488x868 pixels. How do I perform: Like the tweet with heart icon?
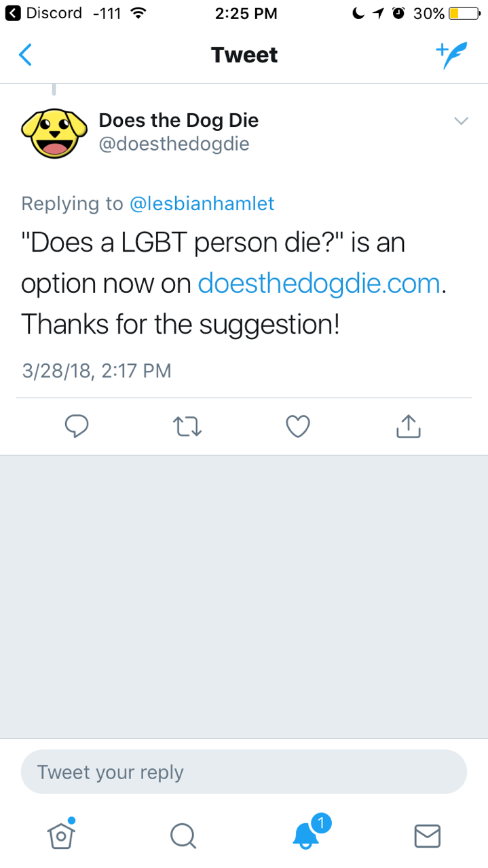(x=298, y=426)
